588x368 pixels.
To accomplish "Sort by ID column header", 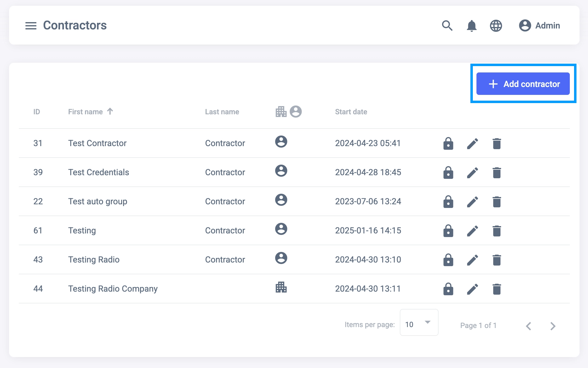I will (36, 112).
